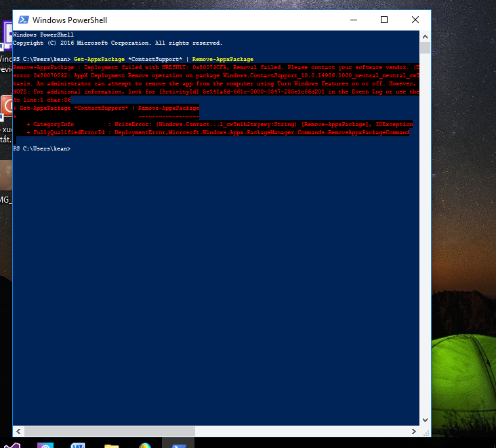This screenshot has width=496, height=448.
Task: Open Visual Studio from the taskbar
Action: click(12, 445)
